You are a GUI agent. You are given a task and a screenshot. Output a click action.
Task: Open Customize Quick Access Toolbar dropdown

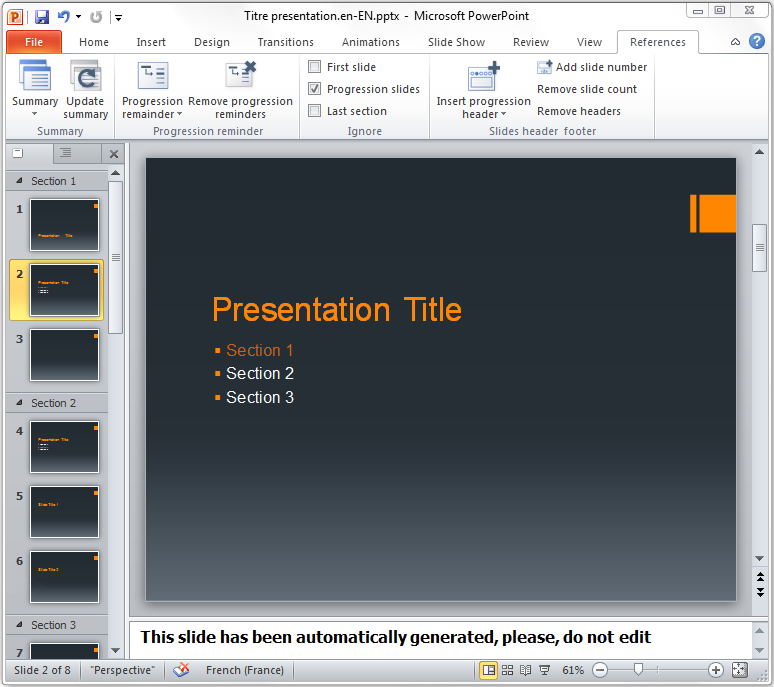(118, 18)
